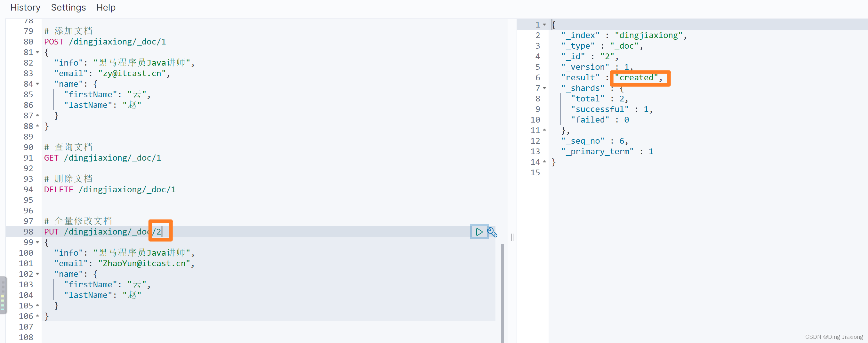
Task: Click the "_type" : "_doc" output line
Action: click(601, 46)
